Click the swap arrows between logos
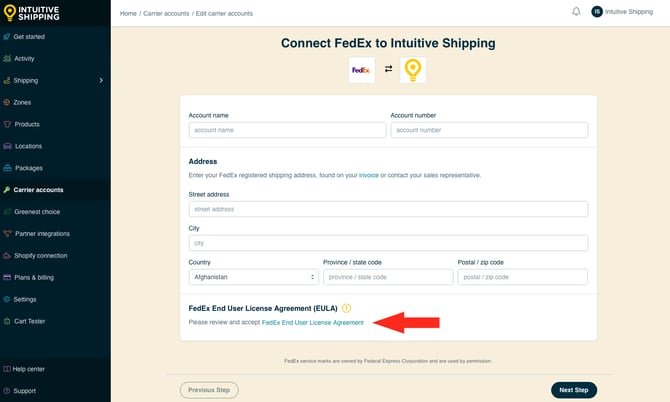 (x=388, y=69)
